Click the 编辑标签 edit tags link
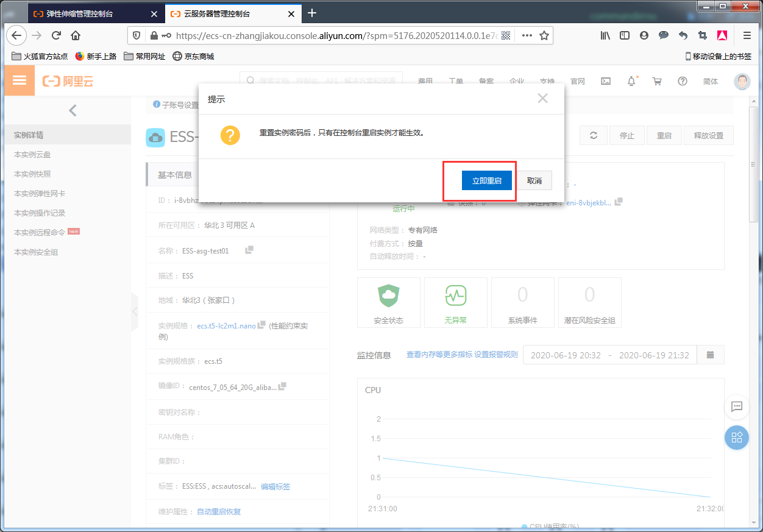Image resolution: width=763 pixels, height=532 pixels. 275,486
